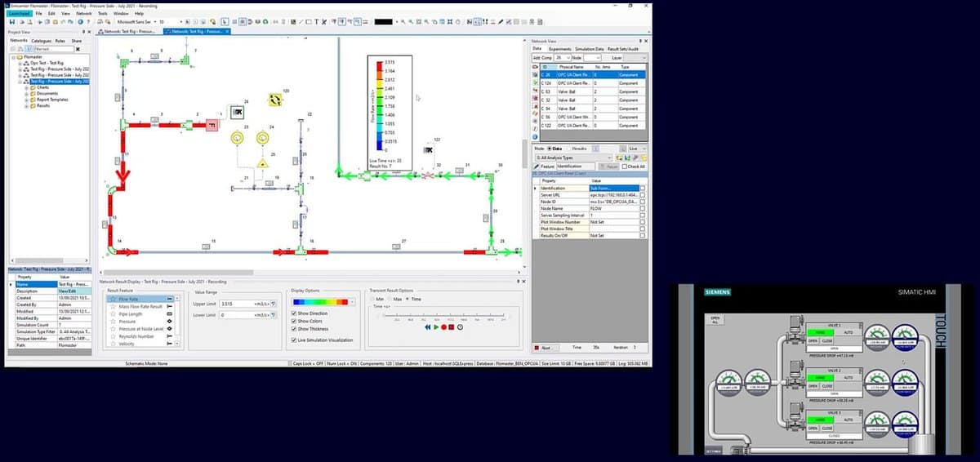Click the pencil Feature icon in the Network View
Image resolution: width=980 pixels, height=462 pixels.
tap(538, 166)
